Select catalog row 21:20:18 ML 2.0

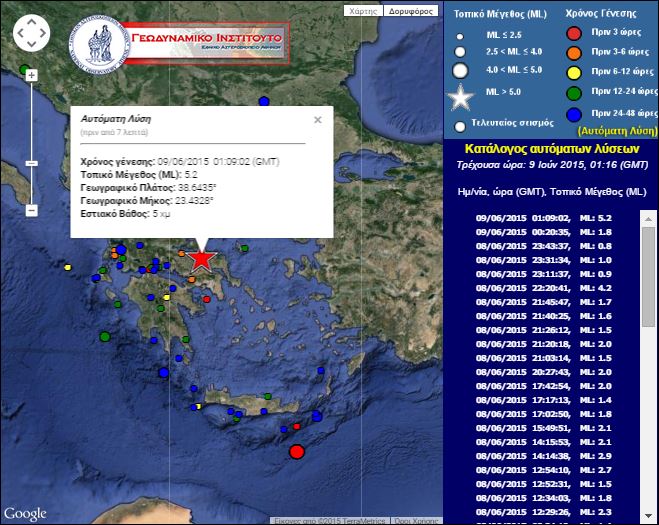coord(543,344)
